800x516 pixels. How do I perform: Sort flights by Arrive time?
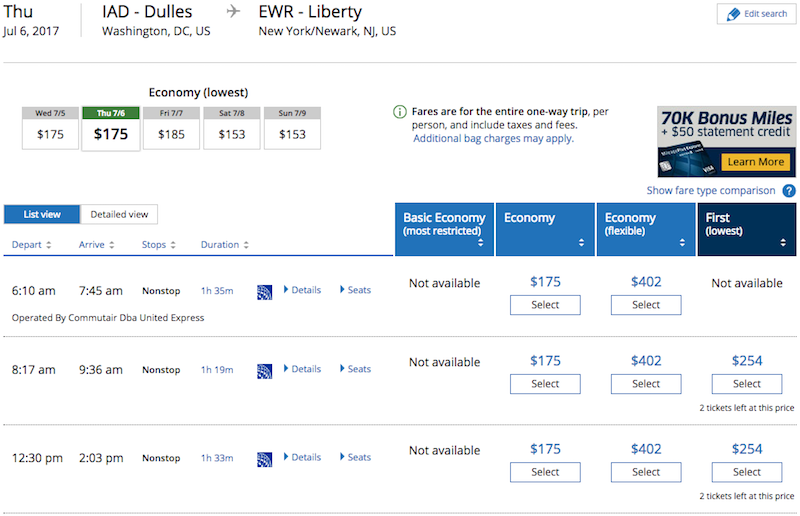click(x=96, y=245)
